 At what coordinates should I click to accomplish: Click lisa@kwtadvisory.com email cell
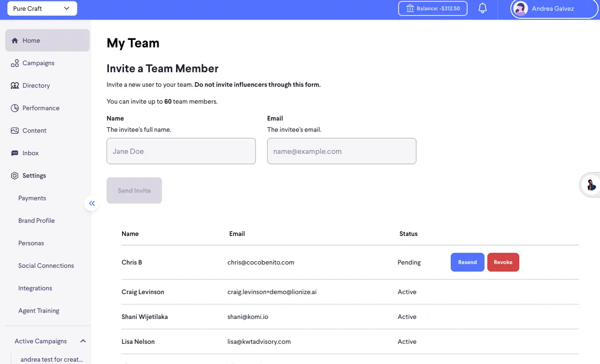click(259, 342)
